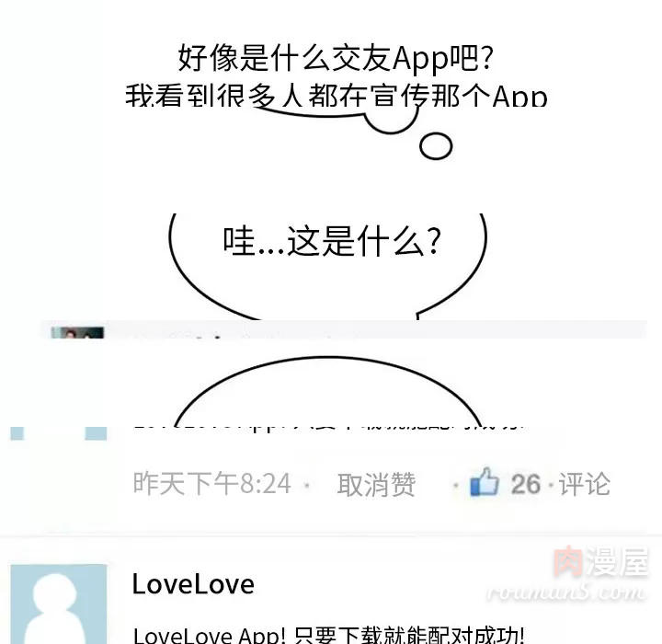Click the medium round thought-bubble tail
This screenshot has width=662, height=644.
(x=392, y=120)
